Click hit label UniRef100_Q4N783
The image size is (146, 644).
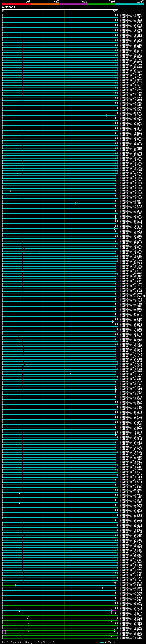[131, 379]
